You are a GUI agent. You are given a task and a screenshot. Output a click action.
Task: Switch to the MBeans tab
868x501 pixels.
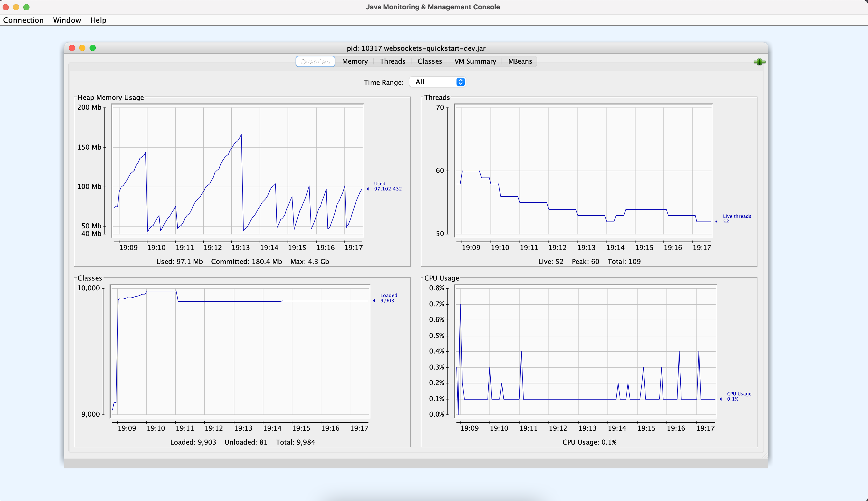point(520,61)
